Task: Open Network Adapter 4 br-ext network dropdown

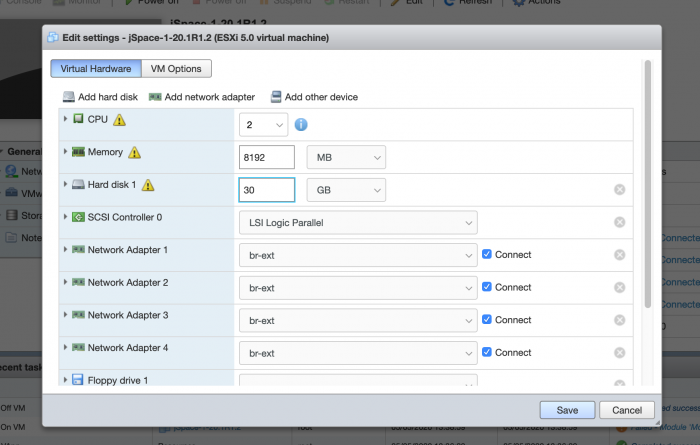Action: point(358,353)
